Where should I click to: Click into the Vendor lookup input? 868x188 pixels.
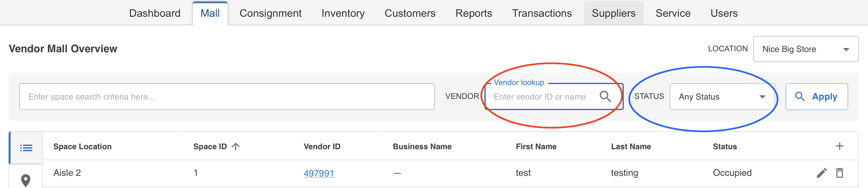coord(543,97)
